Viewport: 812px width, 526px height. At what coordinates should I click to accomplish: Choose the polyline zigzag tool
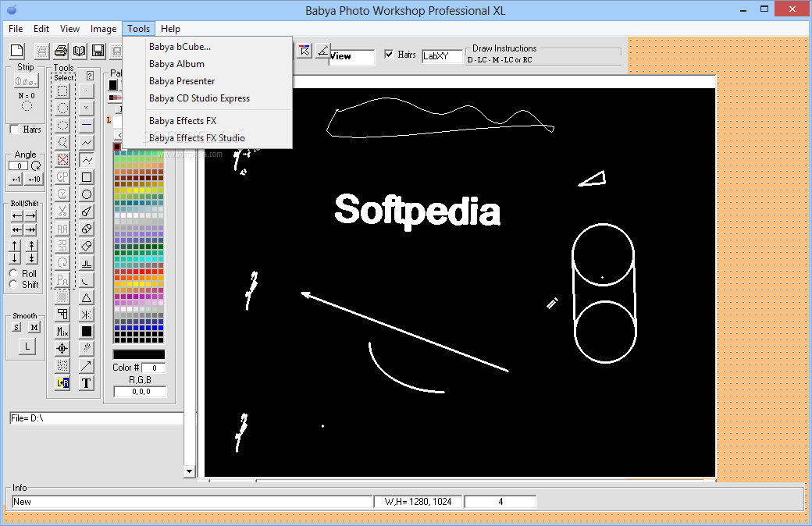[87, 142]
